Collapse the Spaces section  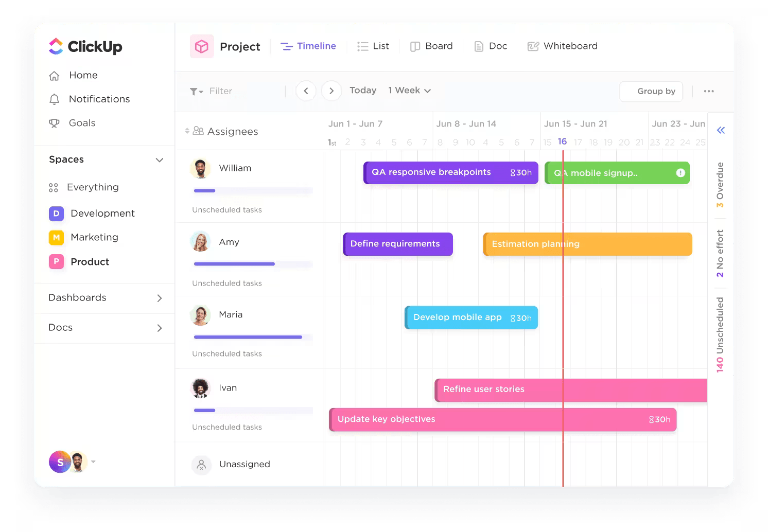click(x=160, y=160)
